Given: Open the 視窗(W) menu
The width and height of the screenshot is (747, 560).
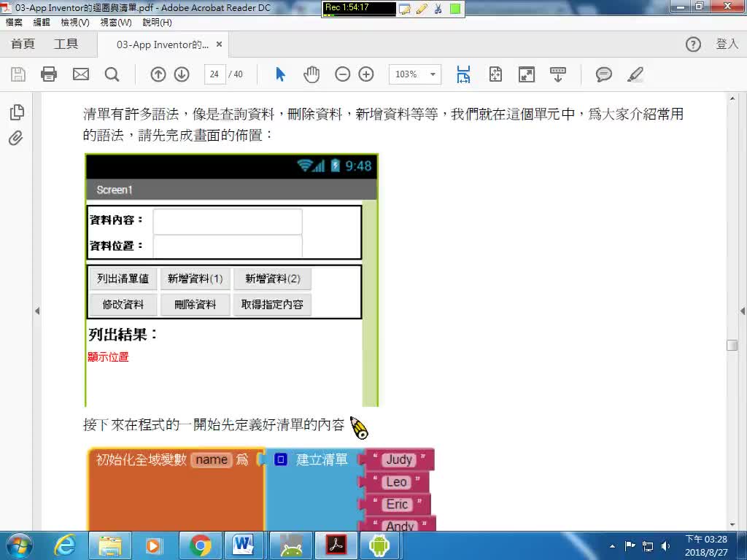Looking at the screenshot, I should [x=116, y=23].
